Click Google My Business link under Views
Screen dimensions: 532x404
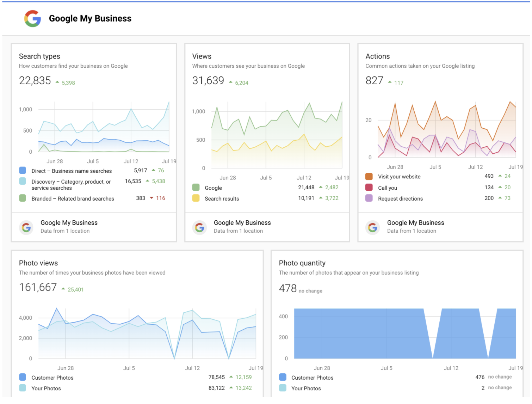pyautogui.click(x=242, y=223)
